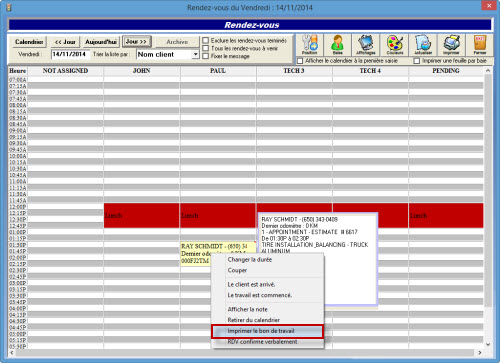The height and width of the screenshot is (363, 500).
Task: Click the TECH 4 column header
Action: (x=370, y=71)
